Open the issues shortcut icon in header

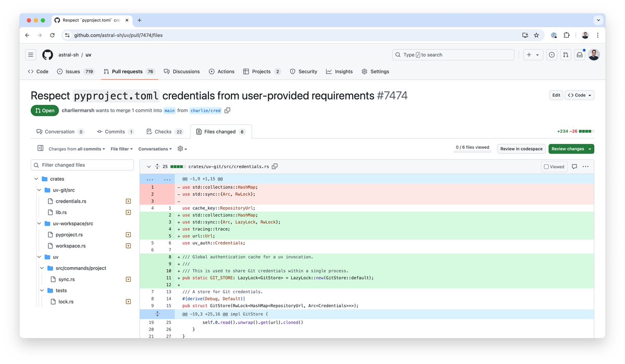[x=552, y=55]
